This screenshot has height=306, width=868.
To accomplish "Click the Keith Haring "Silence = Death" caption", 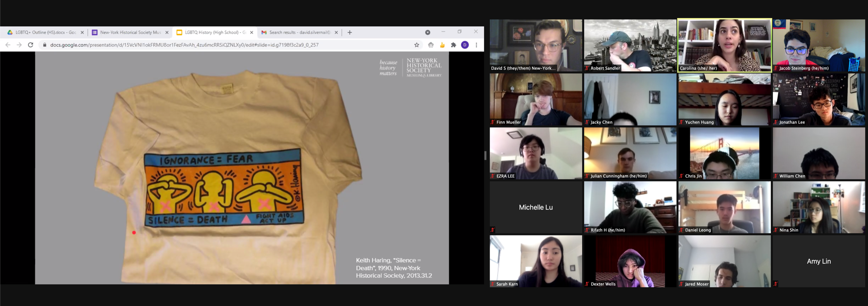I will click(x=394, y=268).
